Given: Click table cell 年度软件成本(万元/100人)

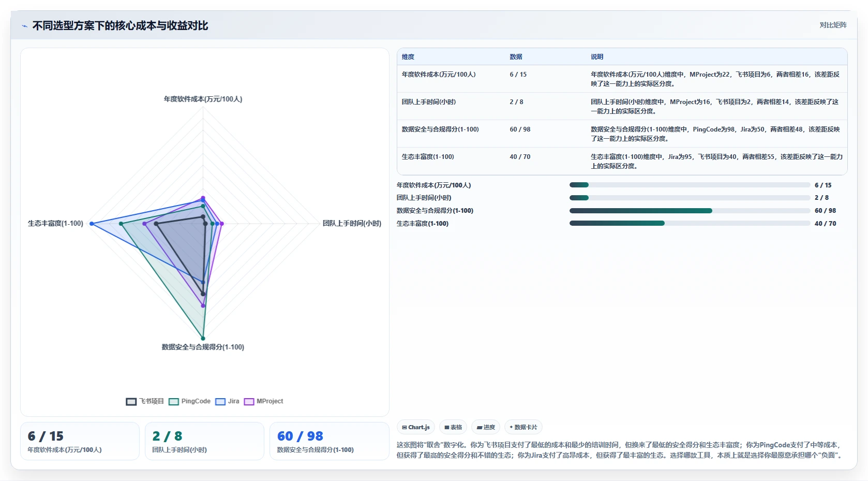Looking at the screenshot, I should [x=439, y=75].
